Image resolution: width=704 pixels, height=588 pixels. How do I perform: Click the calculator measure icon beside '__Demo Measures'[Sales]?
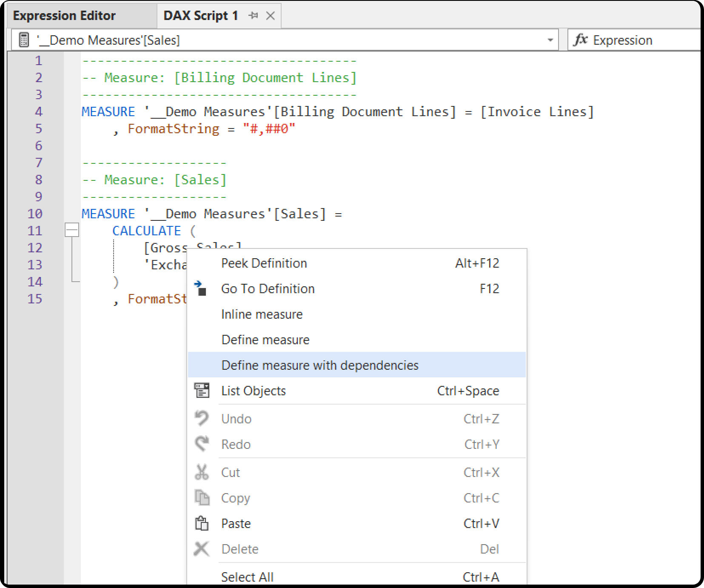(x=24, y=40)
